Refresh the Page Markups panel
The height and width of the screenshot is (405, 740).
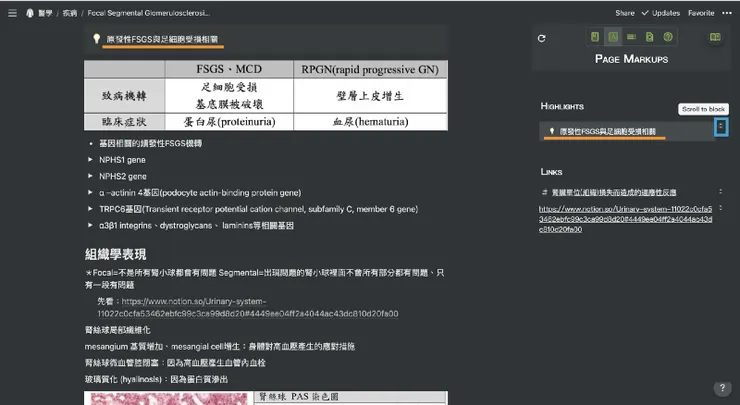click(x=542, y=38)
